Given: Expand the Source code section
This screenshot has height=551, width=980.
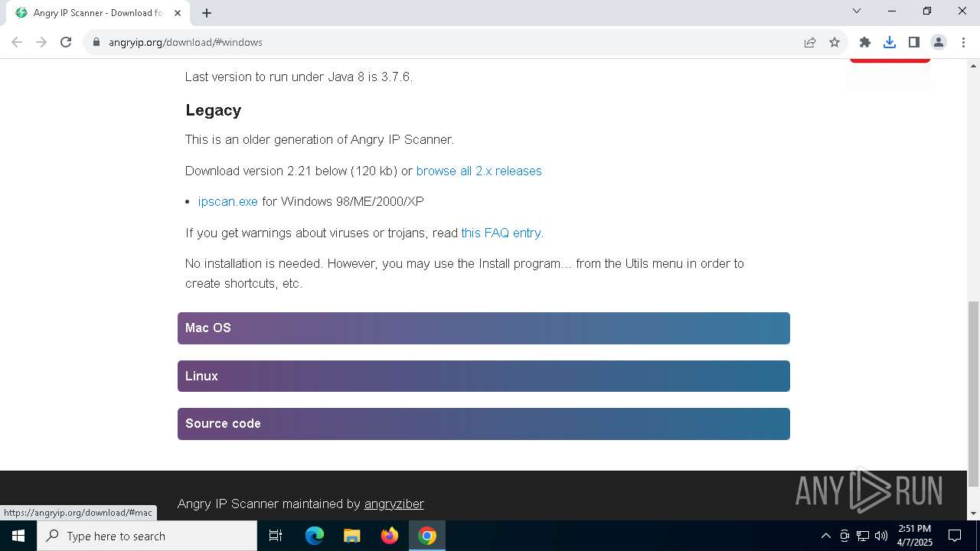Looking at the screenshot, I should point(484,424).
